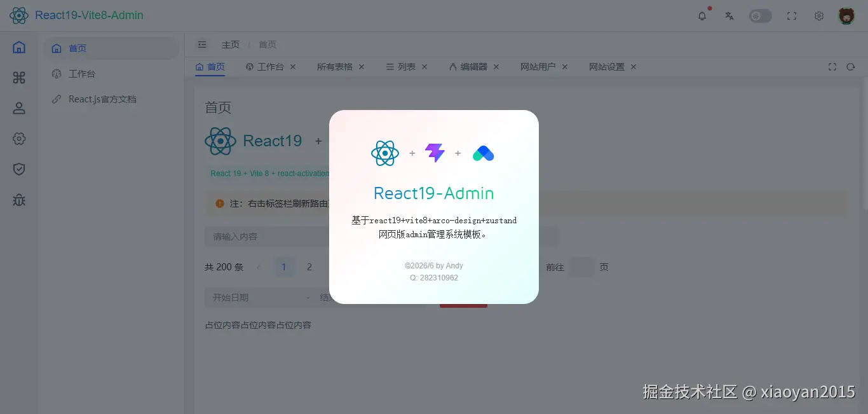The image size is (868, 414).
Task: Select the bug icon in the sidebar rail
Action: [x=19, y=200]
